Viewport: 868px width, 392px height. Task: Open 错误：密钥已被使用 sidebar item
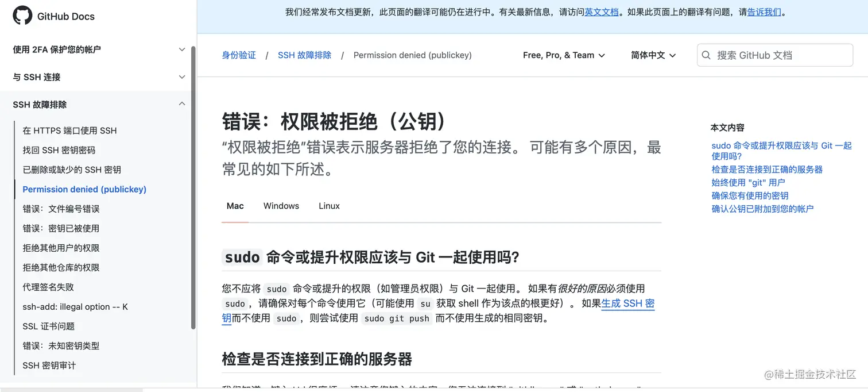pyautogui.click(x=61, y=228)
